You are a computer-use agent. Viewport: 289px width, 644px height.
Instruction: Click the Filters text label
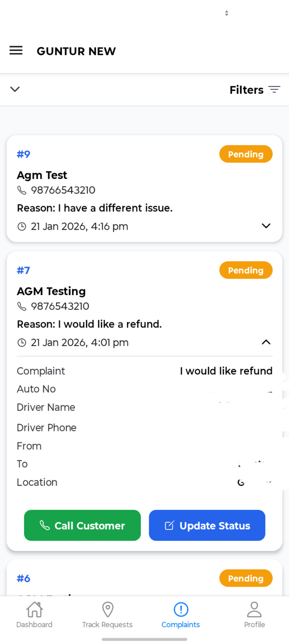click(x=246, y=90)
